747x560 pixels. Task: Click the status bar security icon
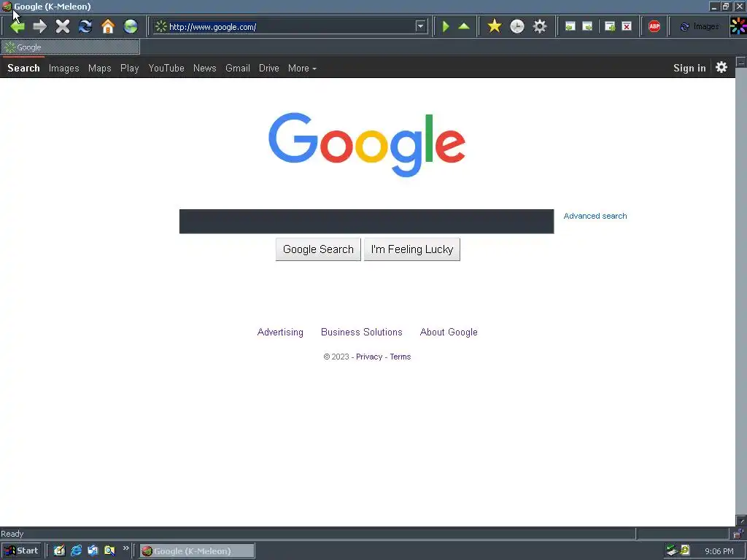click(738, 534)
